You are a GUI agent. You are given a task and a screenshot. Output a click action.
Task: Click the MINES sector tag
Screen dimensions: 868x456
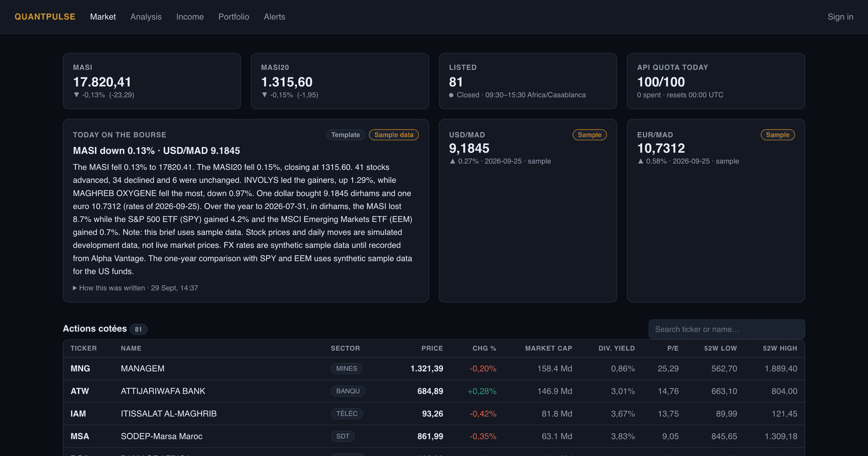[x=347, y=369]
